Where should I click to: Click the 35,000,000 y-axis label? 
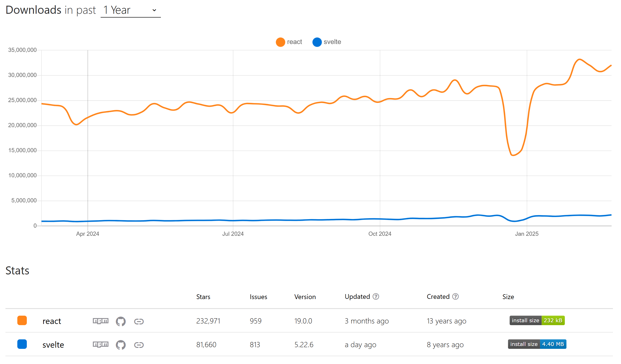(x=23, y=50)
